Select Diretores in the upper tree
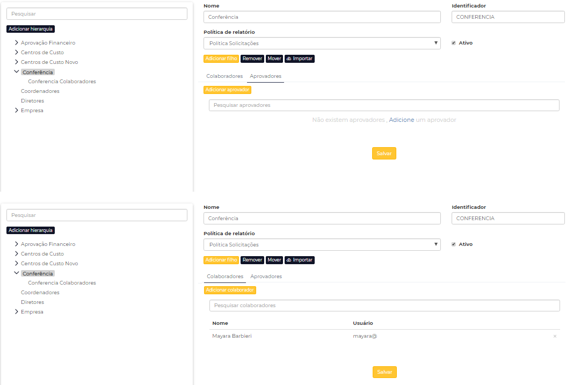The image size is (588, 385). [32, 101]
